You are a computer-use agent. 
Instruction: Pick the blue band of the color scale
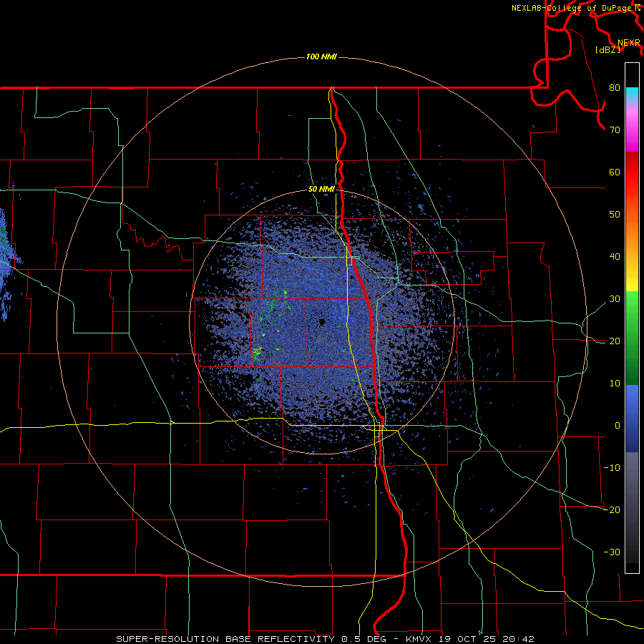(x=632, y=418)
